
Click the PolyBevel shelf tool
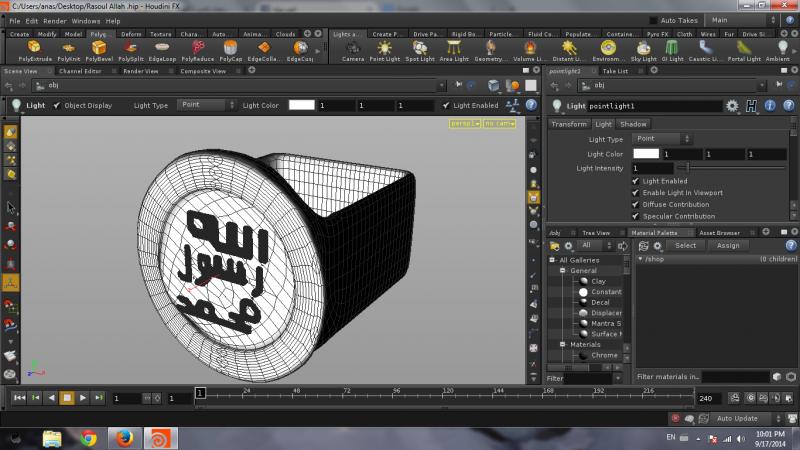(x=99, y=49)
